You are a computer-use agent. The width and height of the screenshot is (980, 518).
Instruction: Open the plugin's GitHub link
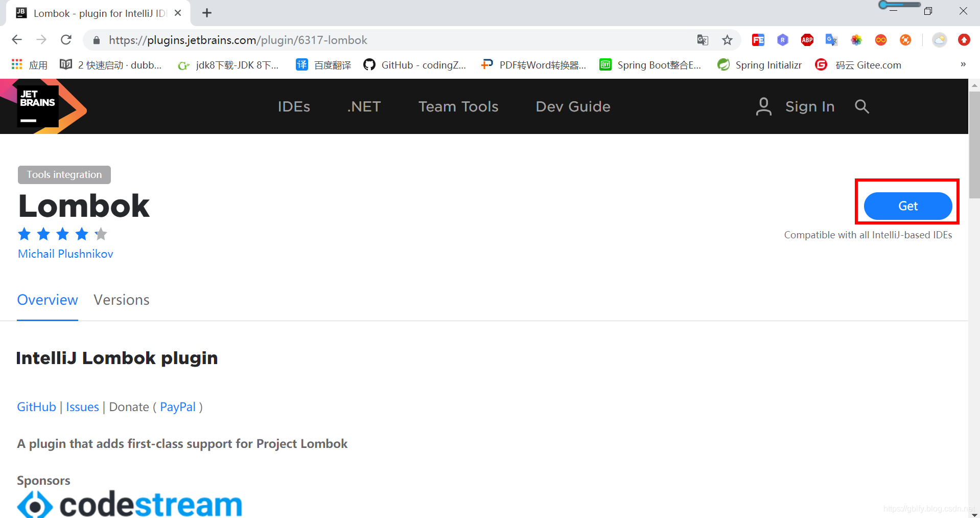point(36,407)
